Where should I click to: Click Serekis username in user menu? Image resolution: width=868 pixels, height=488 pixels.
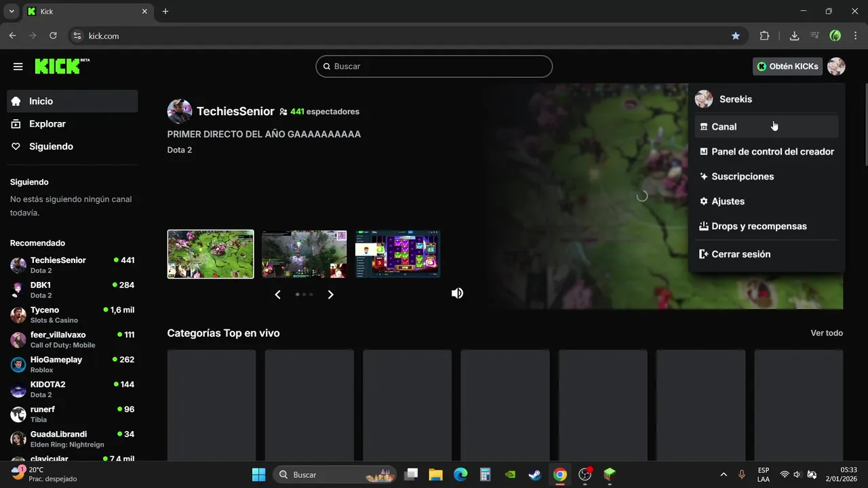[736, 99]
